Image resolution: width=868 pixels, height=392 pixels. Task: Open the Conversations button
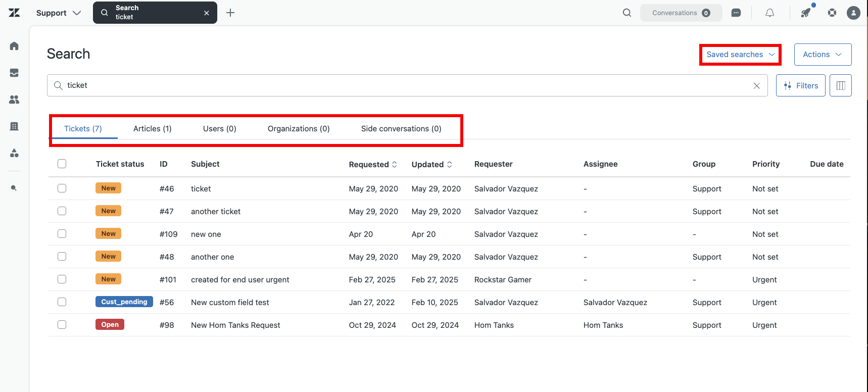(681, 13)
